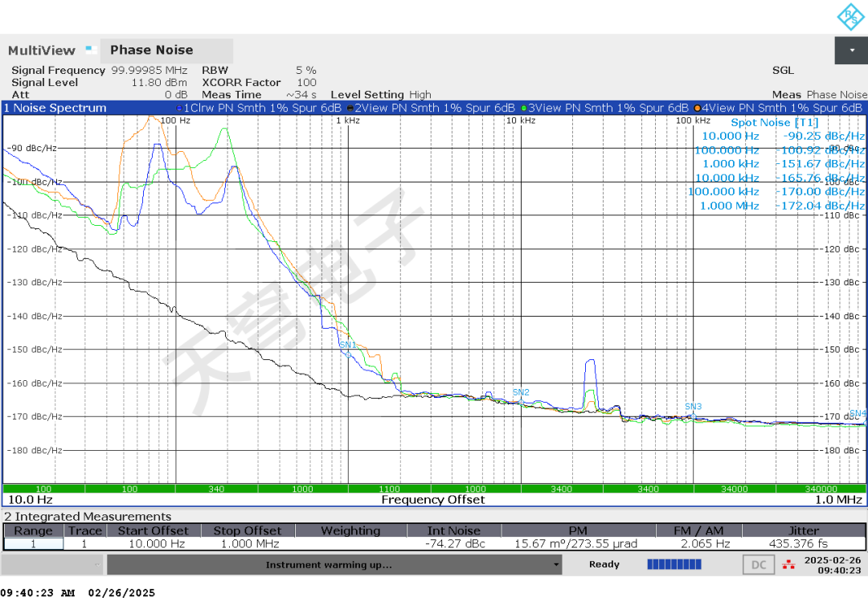Click the Meas Time ~34 s value
Image resolution: width=868 pixels, height=610 pixels.
click(301, 95)
